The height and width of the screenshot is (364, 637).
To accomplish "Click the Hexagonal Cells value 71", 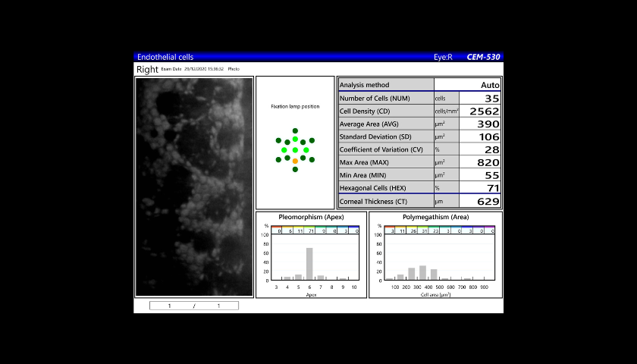I will point(492,188).
